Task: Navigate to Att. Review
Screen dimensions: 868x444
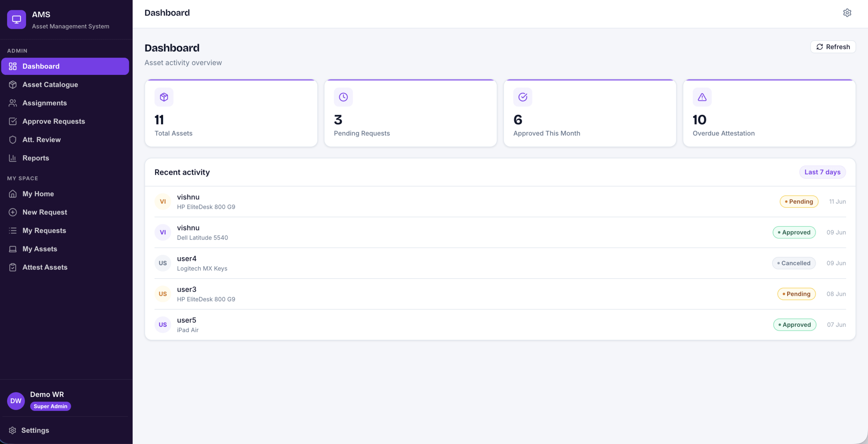Action: point(65,140)
